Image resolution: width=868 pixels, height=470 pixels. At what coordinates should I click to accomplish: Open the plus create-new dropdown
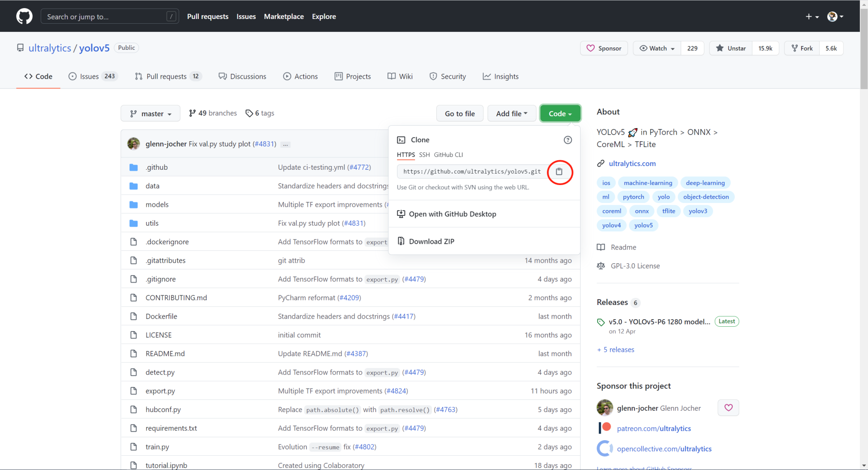pos(812,17)
